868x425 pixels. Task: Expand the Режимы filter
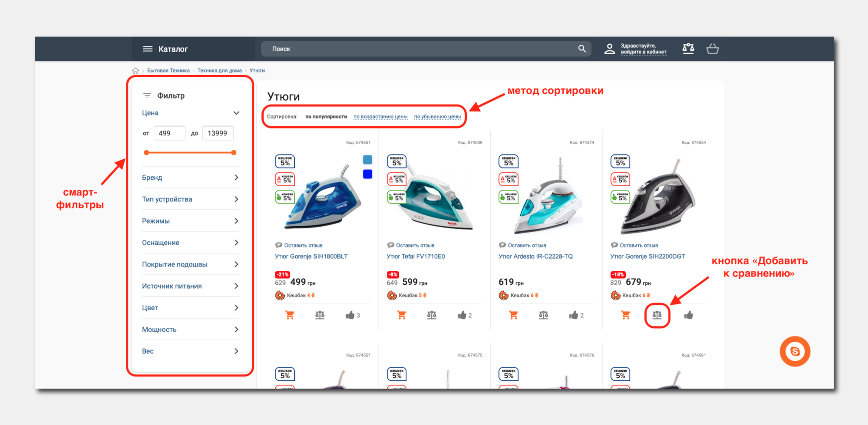[x=190, y=221]
